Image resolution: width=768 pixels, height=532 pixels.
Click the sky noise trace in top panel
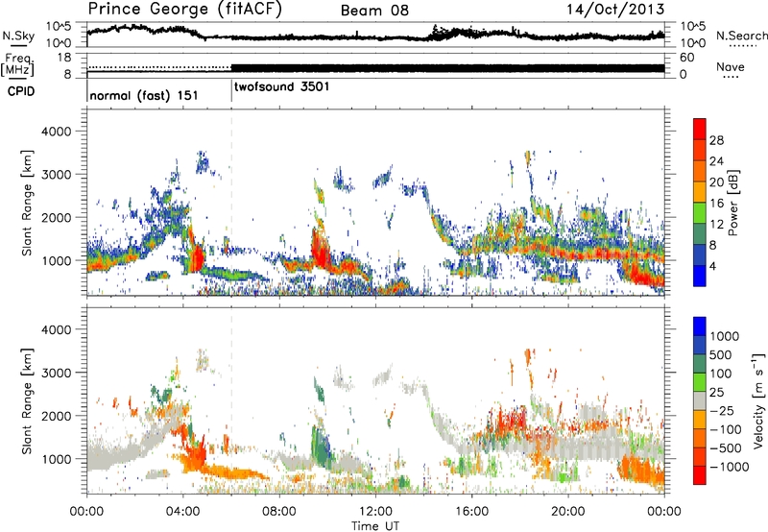coord(375,36)
